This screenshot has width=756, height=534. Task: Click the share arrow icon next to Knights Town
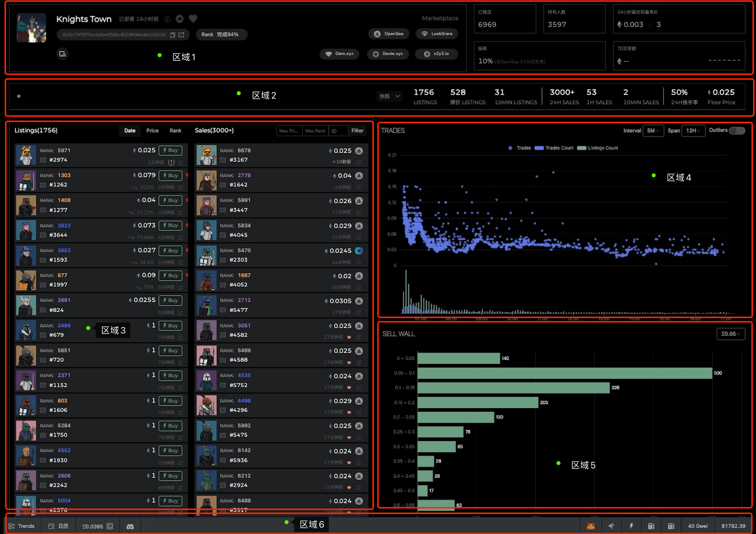[180, 19]
